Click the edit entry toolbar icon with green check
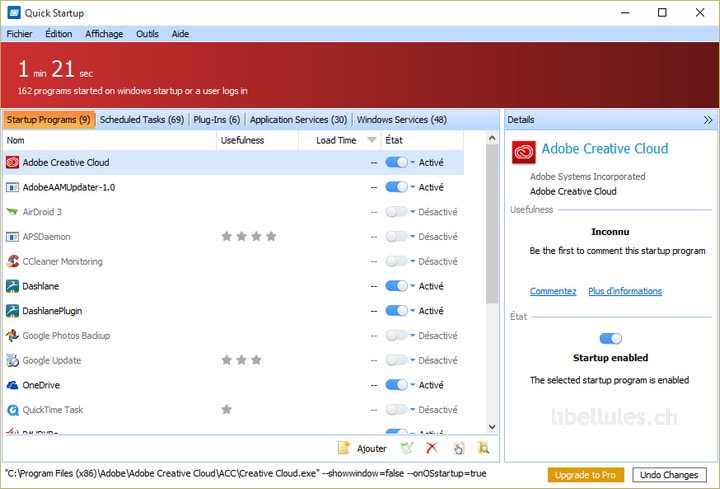The image size is (720, 489). [407, 448]
